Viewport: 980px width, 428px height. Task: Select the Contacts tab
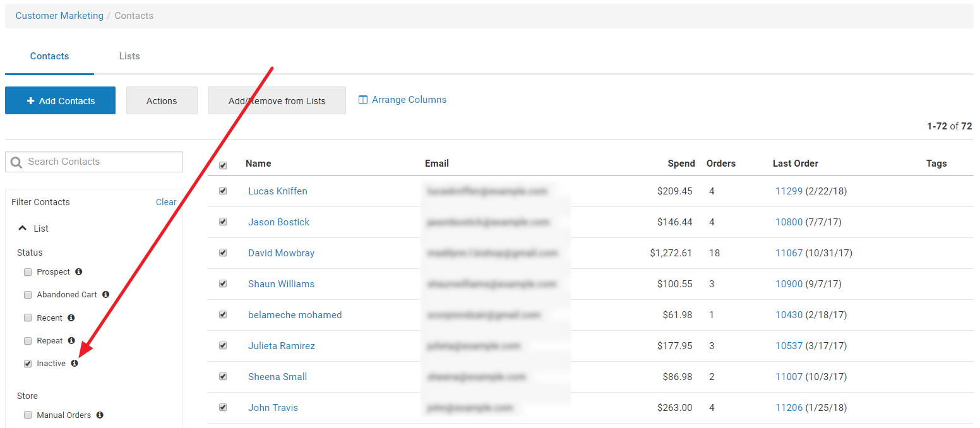point(49,56)
